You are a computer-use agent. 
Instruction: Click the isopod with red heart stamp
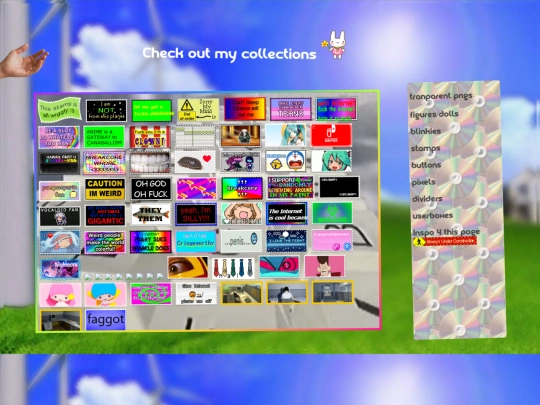(x=195, y=162)
